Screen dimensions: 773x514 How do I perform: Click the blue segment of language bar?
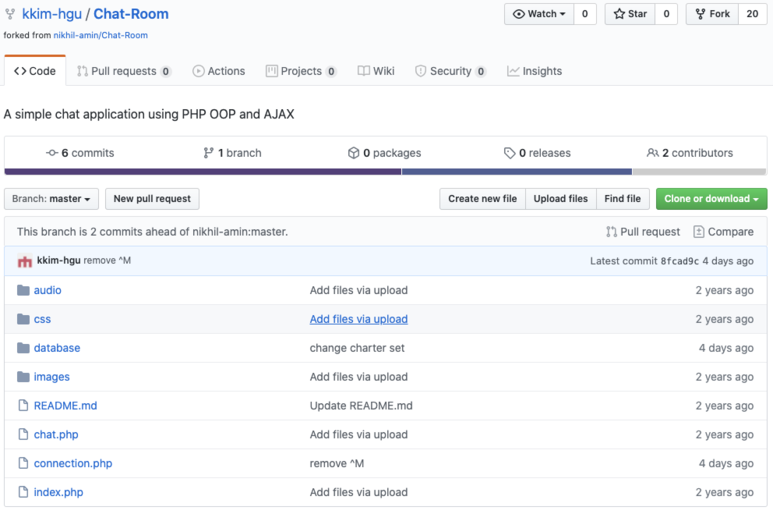[517, 172]
